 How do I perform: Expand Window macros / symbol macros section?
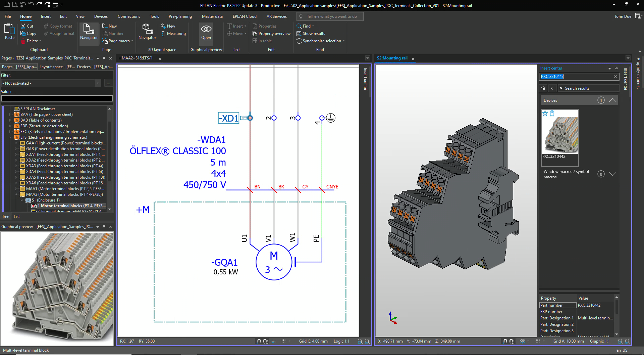613,174
